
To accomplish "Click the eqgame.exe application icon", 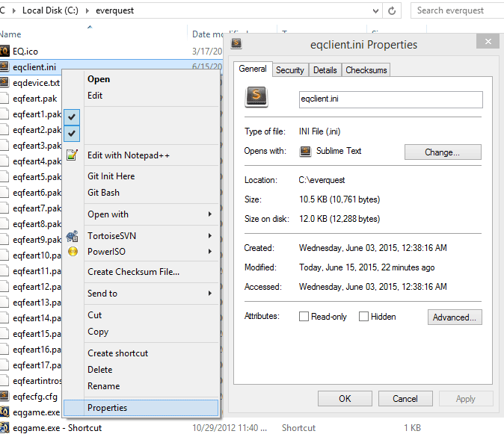I will pos(4,412).
